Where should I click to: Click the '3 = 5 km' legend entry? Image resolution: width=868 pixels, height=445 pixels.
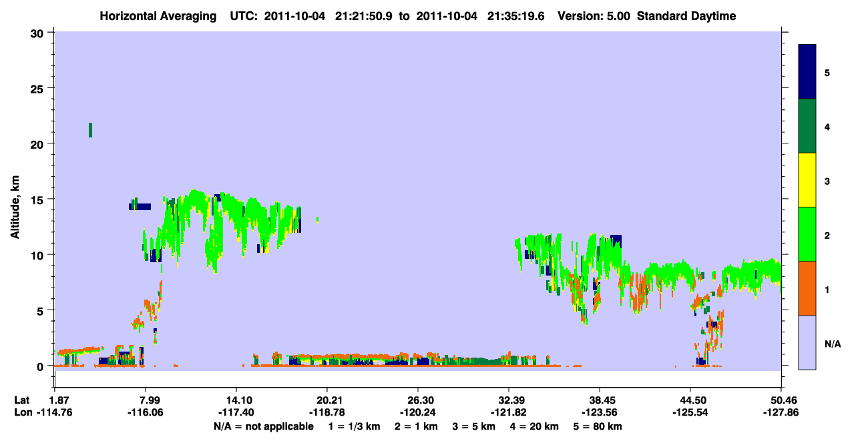click(475, 426)
